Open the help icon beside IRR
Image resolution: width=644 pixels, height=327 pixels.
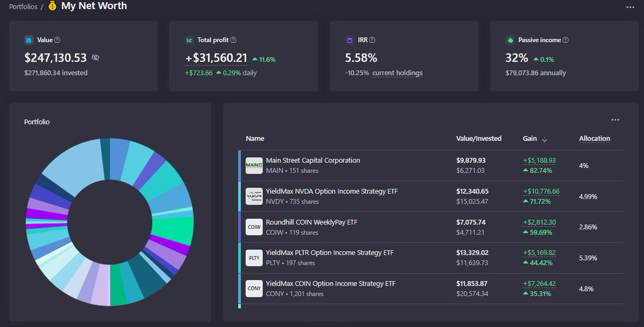(372, 40)
